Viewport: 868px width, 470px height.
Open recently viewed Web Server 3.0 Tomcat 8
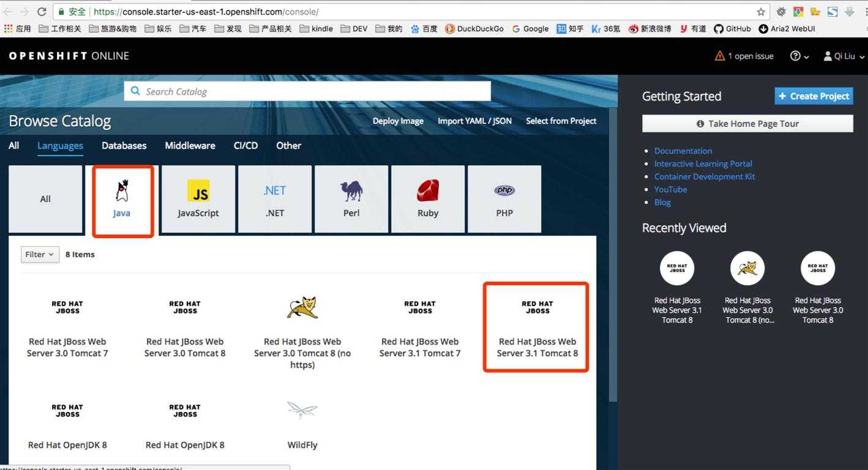point(818,288)
